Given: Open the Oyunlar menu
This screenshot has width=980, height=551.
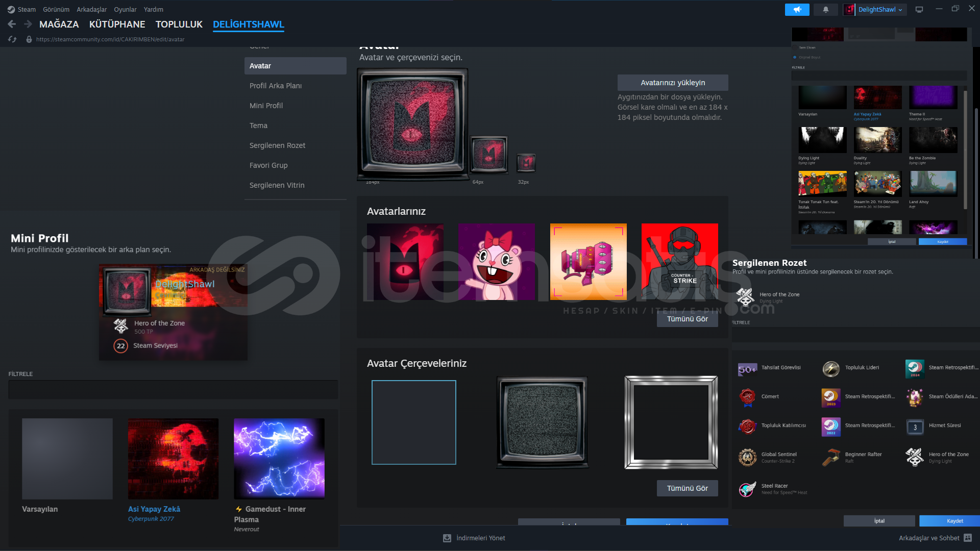Looking at the screenshot, I should coord(125,9).
